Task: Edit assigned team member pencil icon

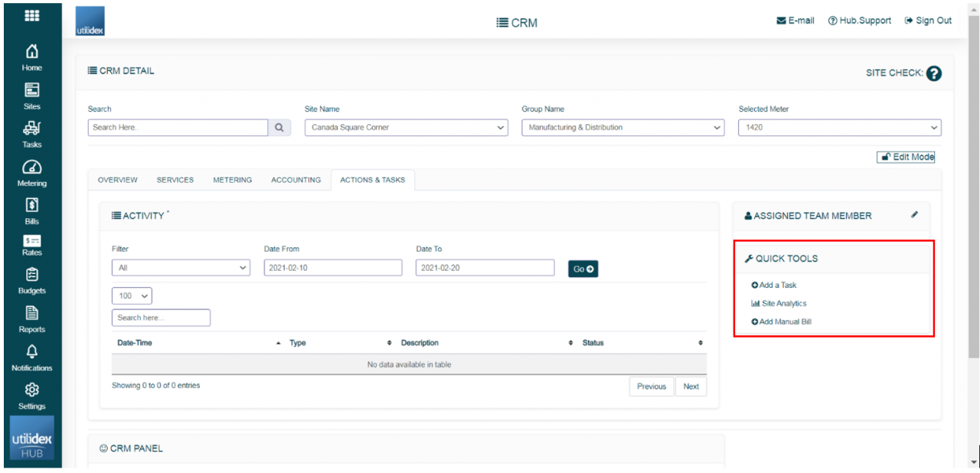Action: [914, 215]
